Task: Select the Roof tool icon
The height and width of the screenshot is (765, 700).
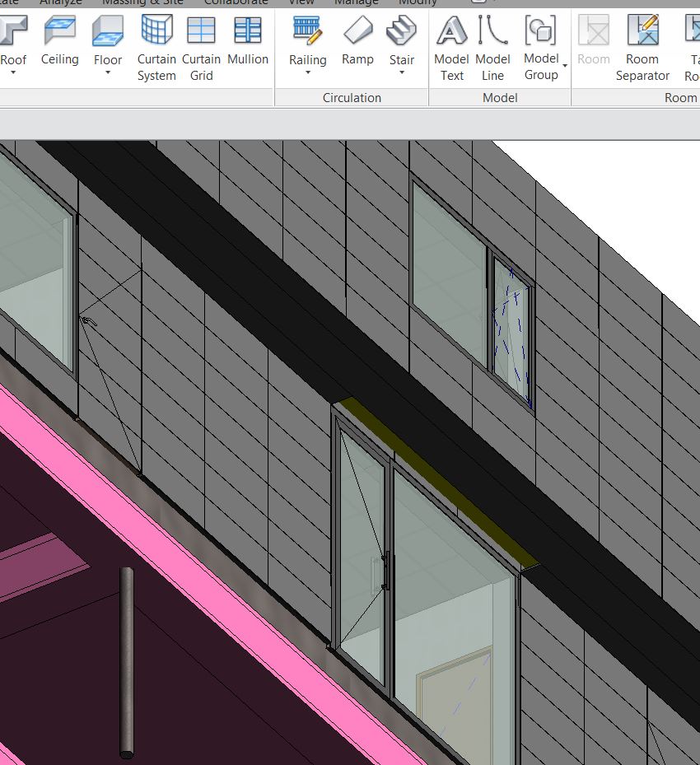Action: (x=13, y=30)
